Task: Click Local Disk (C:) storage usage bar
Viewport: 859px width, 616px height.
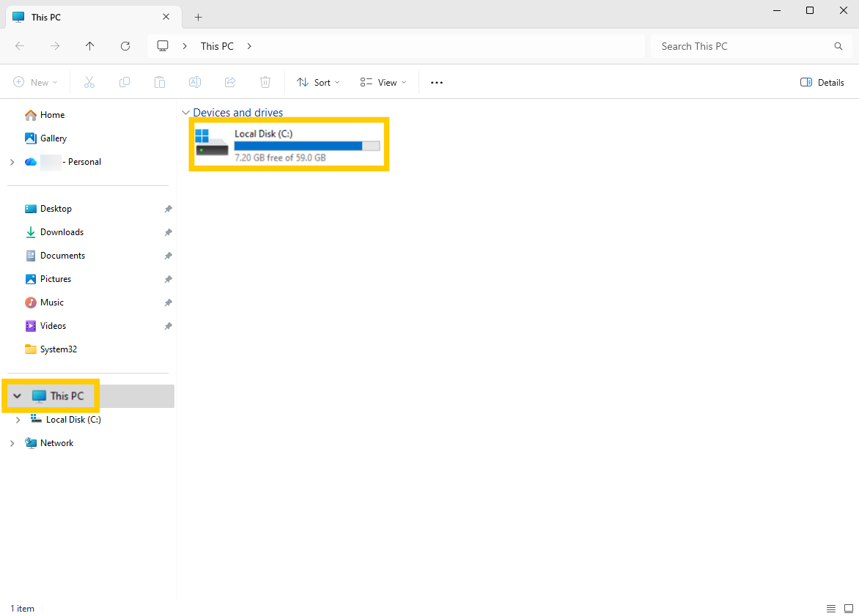Action: [x=307, y=146]
